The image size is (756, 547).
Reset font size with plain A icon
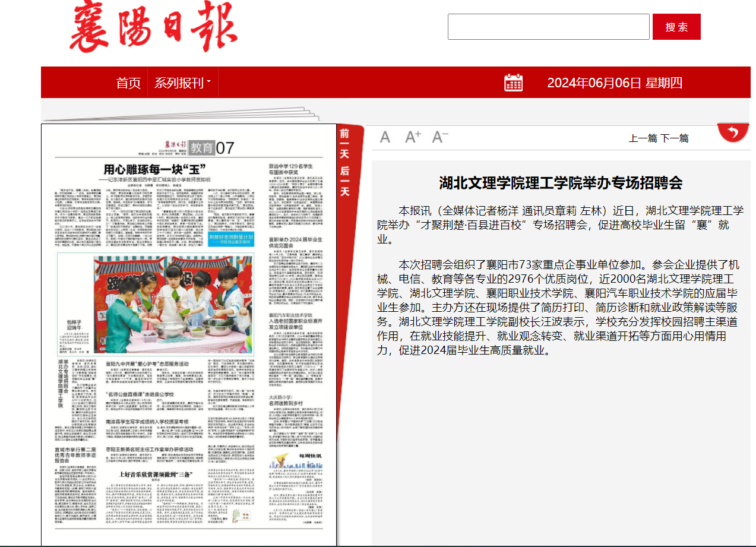click(385, 138)
